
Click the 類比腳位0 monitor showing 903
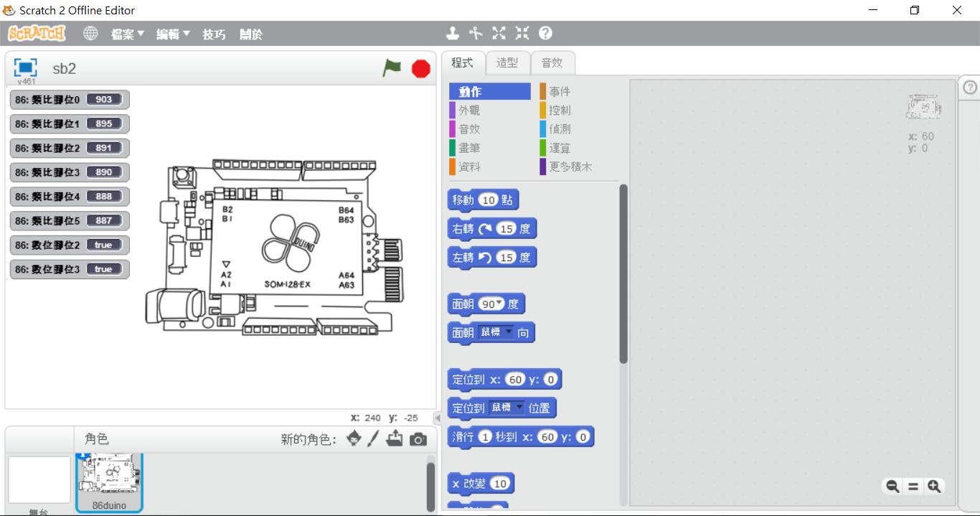coord(70,100)
